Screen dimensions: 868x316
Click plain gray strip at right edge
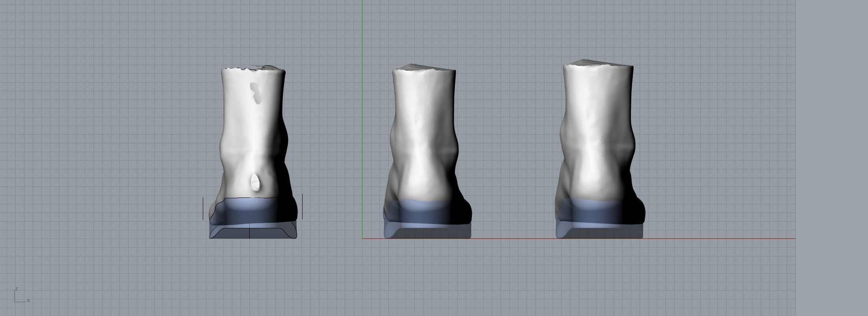pos(832,158)
